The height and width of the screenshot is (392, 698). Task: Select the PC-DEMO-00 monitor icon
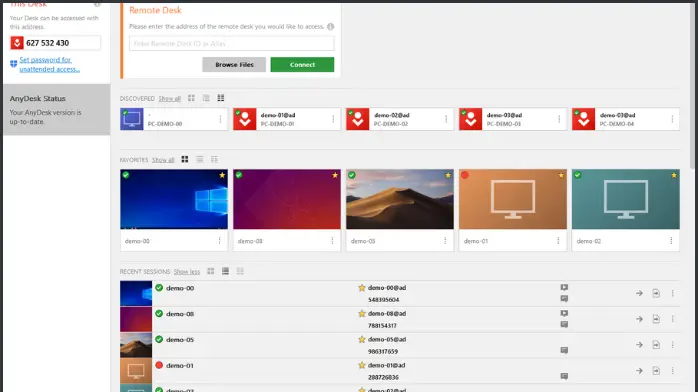132,119
